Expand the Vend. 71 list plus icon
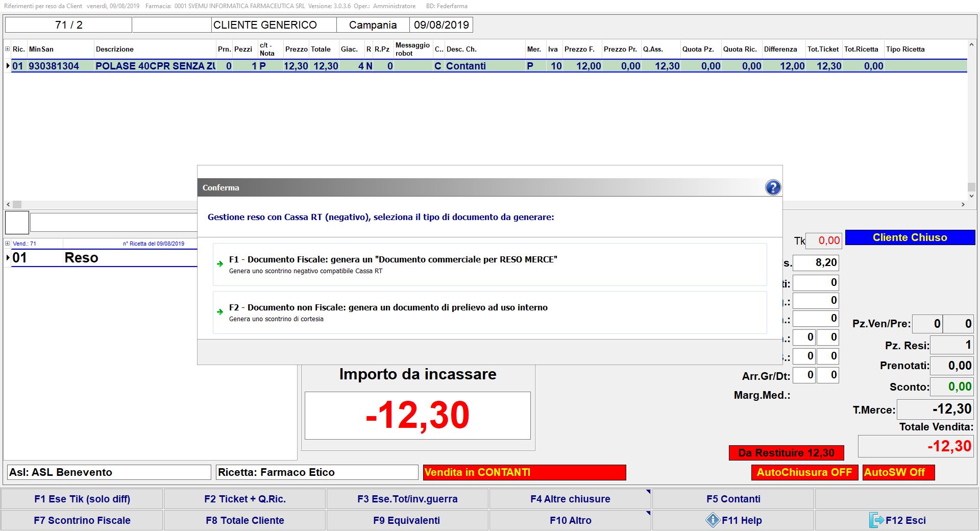Screen dimensions: 980x531 [x=8, y=244]
